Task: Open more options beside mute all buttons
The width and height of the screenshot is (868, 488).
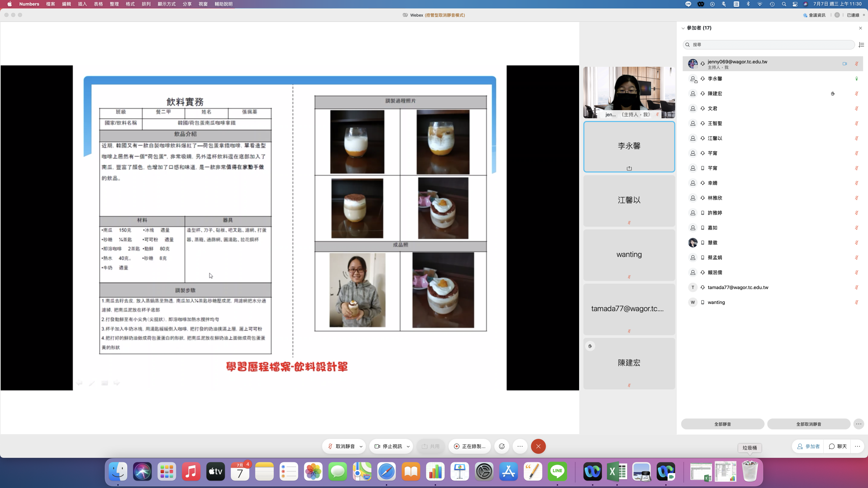Action: point(859,424)
